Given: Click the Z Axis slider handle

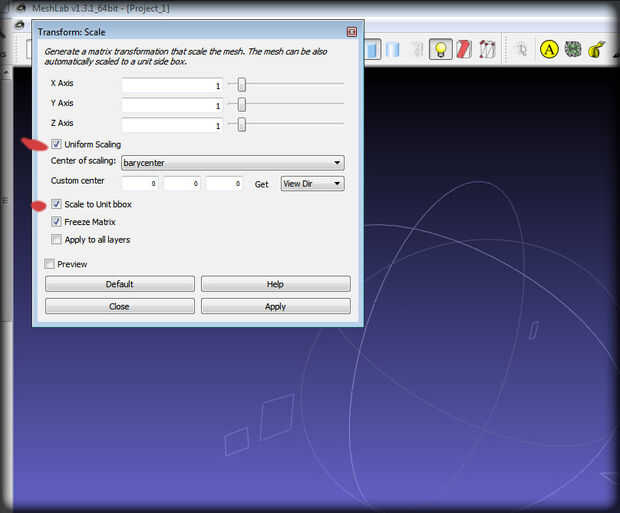Looking at the screenshot, I should pyautogui.click(x=242, y=125).
